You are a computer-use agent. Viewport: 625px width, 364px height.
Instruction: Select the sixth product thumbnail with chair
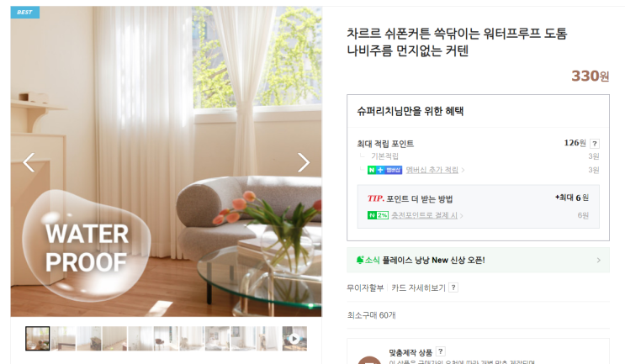(x=167, y=339)
